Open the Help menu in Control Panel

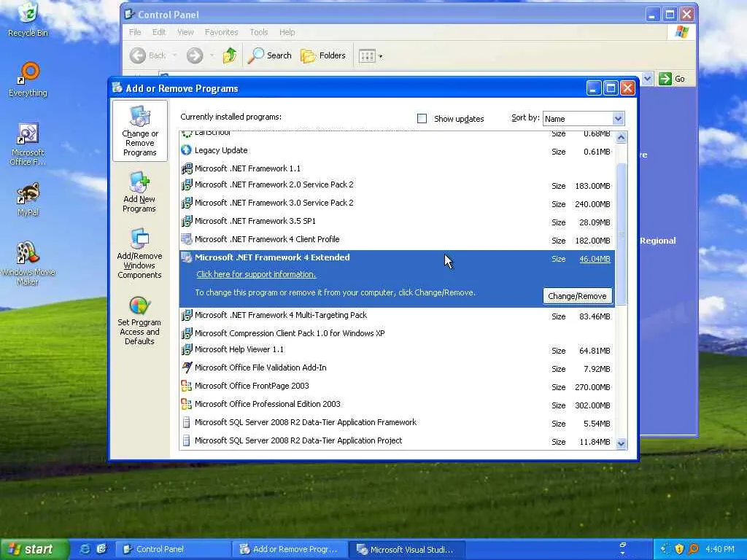click(287, 32)
